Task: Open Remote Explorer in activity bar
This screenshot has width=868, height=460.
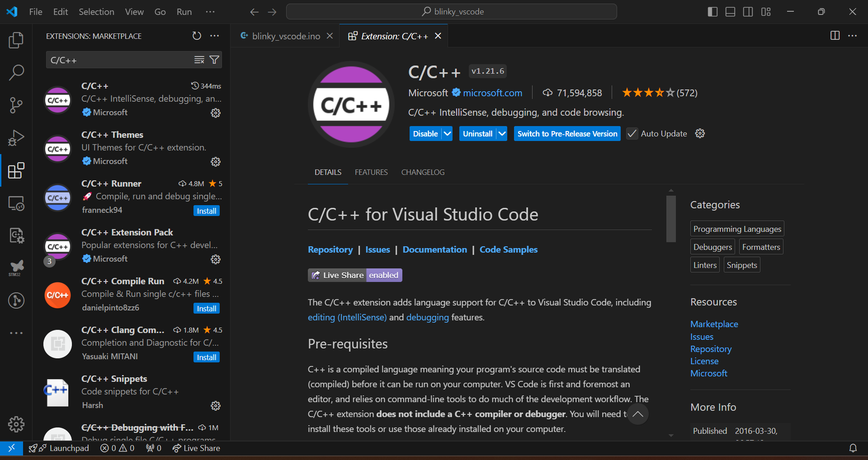Action: pyautogui.click(x=16, y=203)
